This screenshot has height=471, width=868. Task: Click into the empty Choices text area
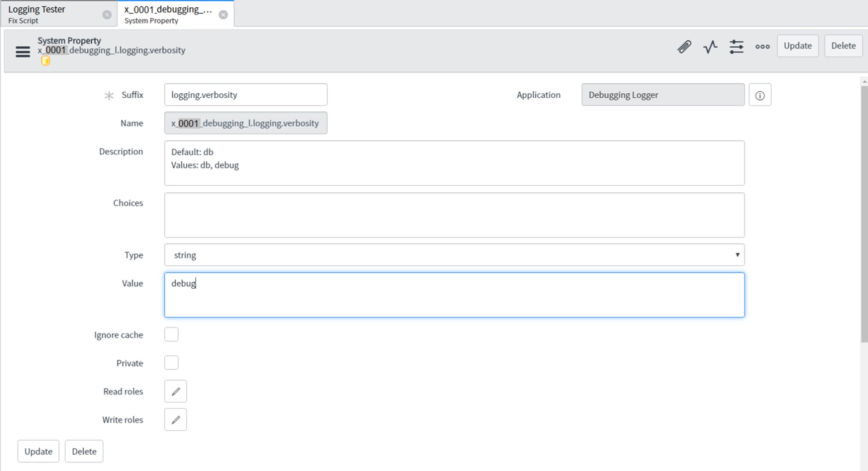coord(454,215)
